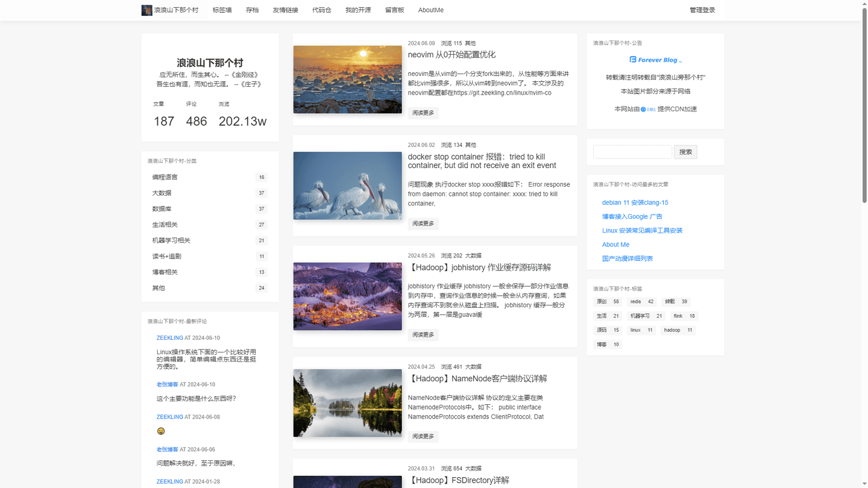Open the jobhistory 作业缓存源码详解 article title

click(479, 267)
